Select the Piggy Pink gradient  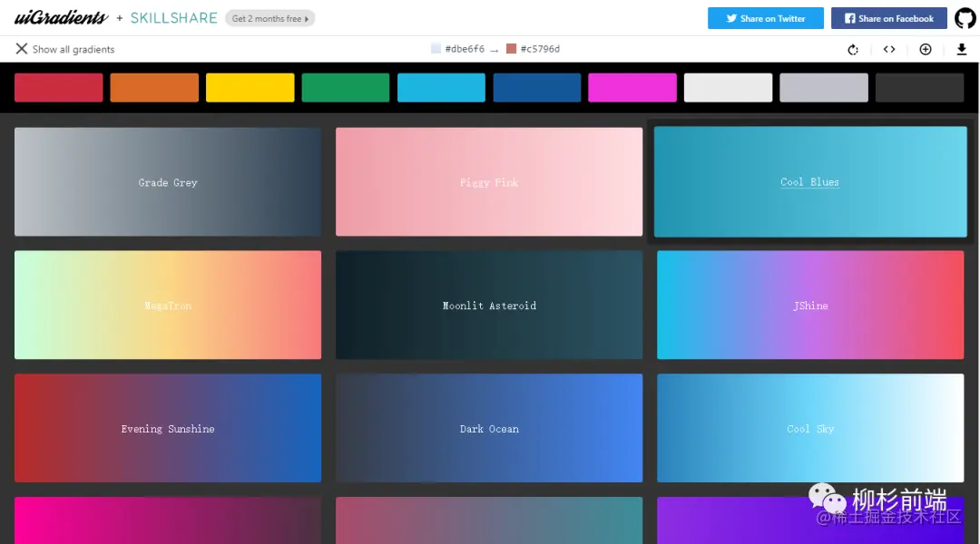489,181
